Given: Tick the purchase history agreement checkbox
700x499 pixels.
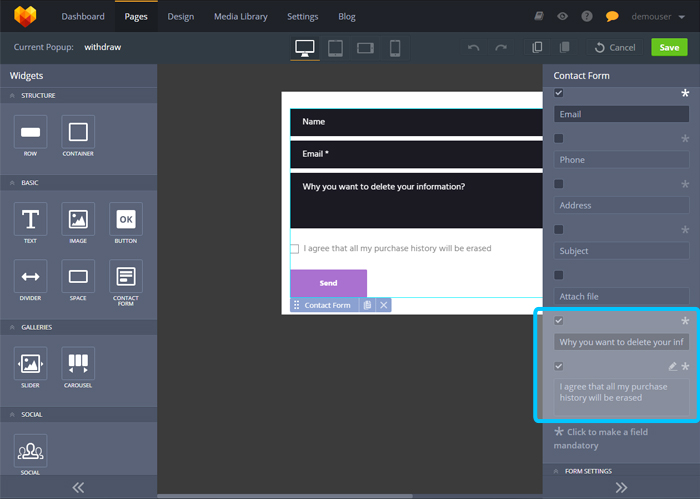Looking at the screenshot, I should click(295, 249).
